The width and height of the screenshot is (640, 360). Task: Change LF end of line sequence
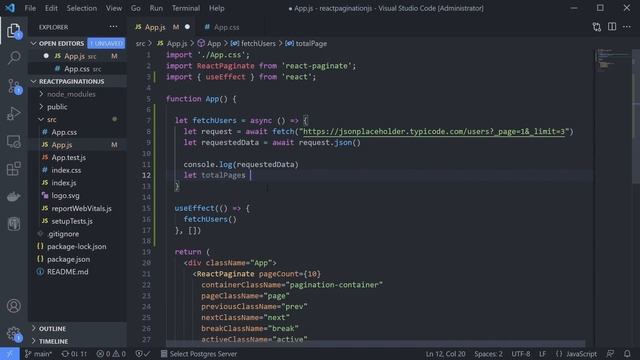tap(542, 354)
